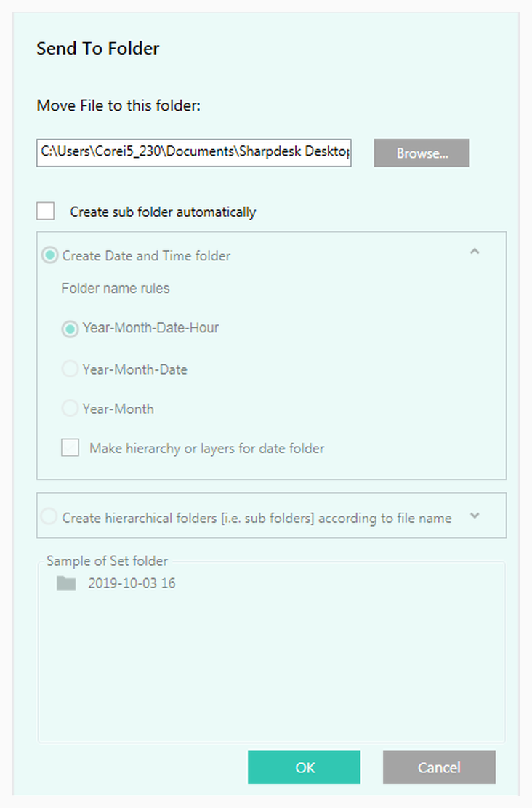Enable Create sub folder automatically checkbox
The height and width of the screenshot is (808, 532).
(45, 212)
